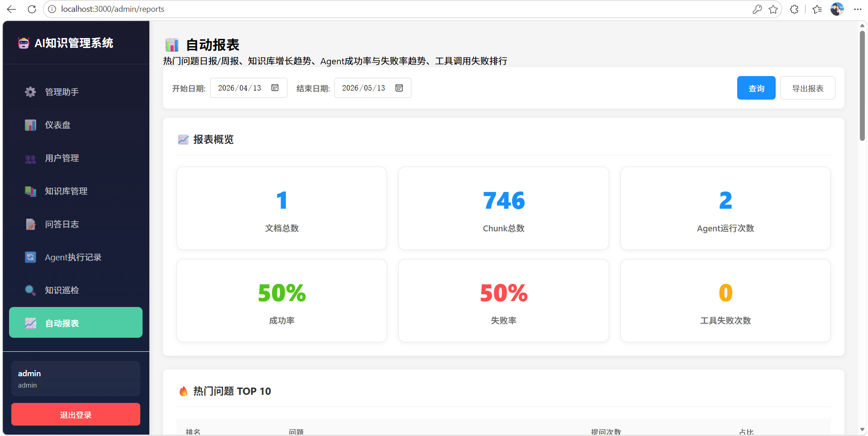Go to 用户管理 page
868x436 pixels.
(76, 158)
